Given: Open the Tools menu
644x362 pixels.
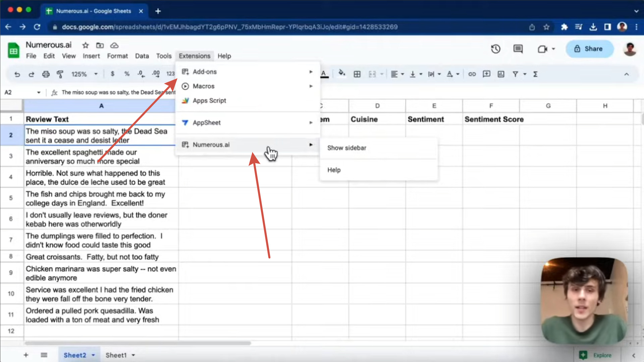Looking at the screenshot, I should 164,56.
